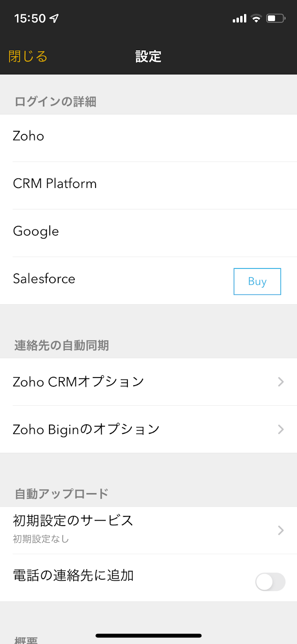The width and height of the screenshot is (297, 644).
Task: Open the Zoho Biginのオプション row
Action: click(148, 429)
